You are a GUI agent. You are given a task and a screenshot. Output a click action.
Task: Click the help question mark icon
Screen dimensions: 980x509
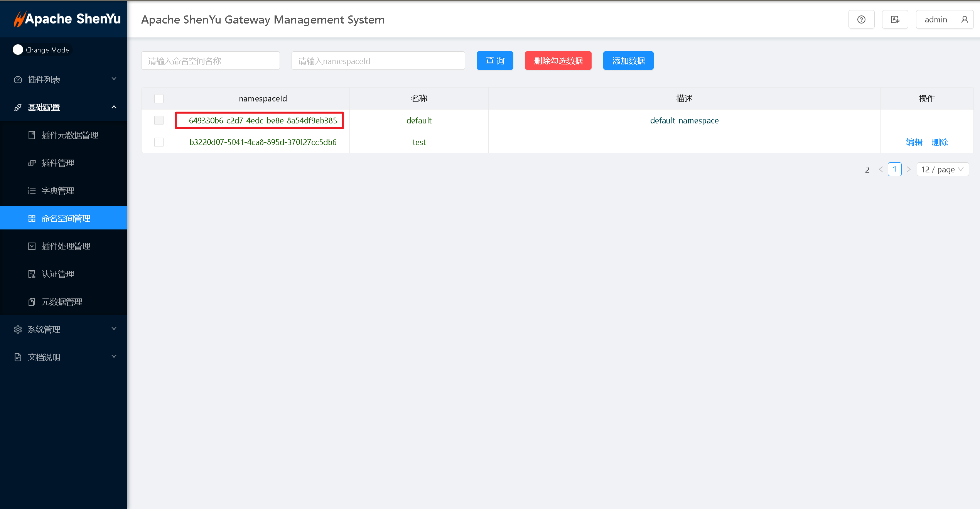[x=861, y=20]
